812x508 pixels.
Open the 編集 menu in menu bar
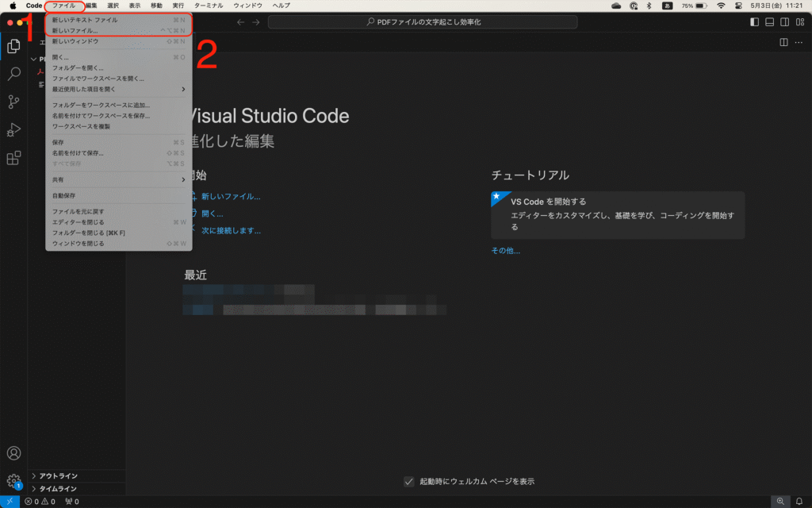coord(91,6)
